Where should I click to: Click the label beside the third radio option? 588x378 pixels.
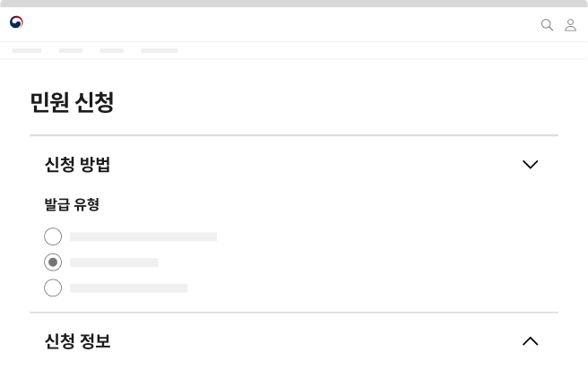point(129,288)
